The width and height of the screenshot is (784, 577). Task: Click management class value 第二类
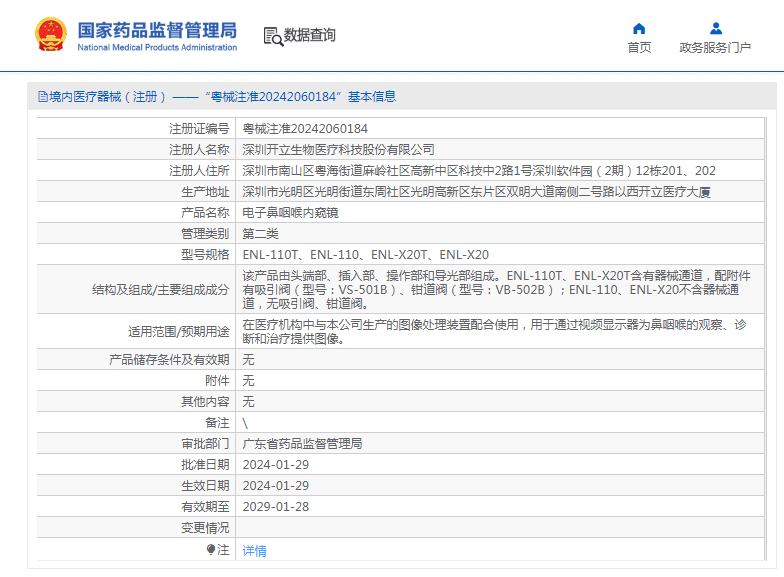(260, 234)
